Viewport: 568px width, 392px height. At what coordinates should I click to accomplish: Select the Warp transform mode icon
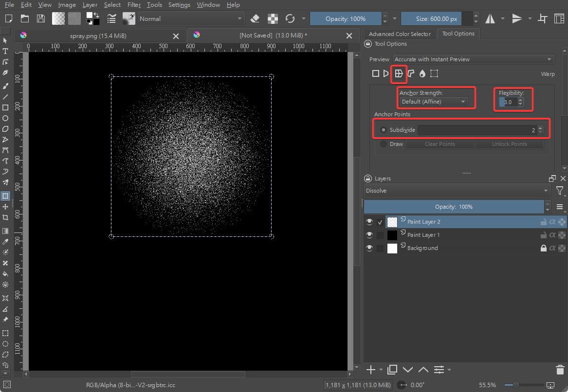[x=399, y=73]
